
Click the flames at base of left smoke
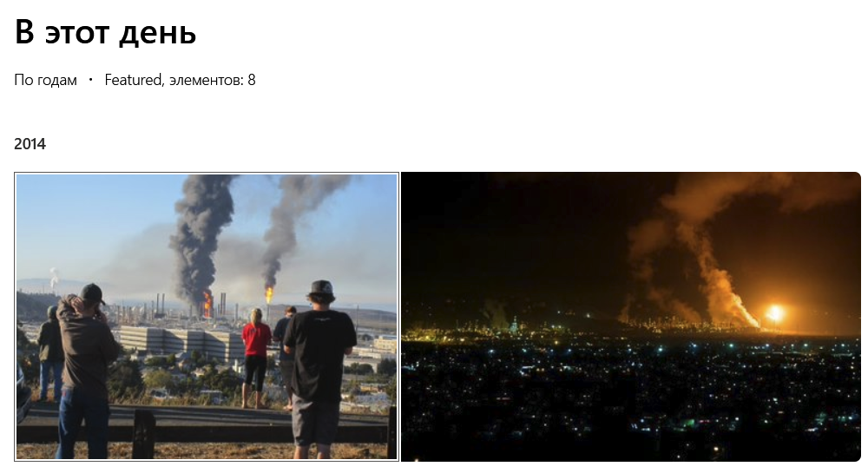click(x=207, y=305)
